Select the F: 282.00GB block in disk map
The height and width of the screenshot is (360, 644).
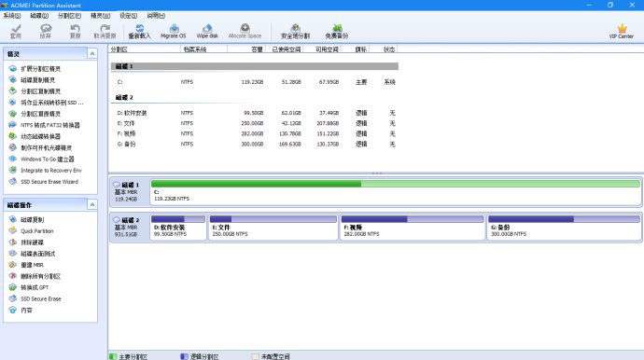(x=413, y=227)
